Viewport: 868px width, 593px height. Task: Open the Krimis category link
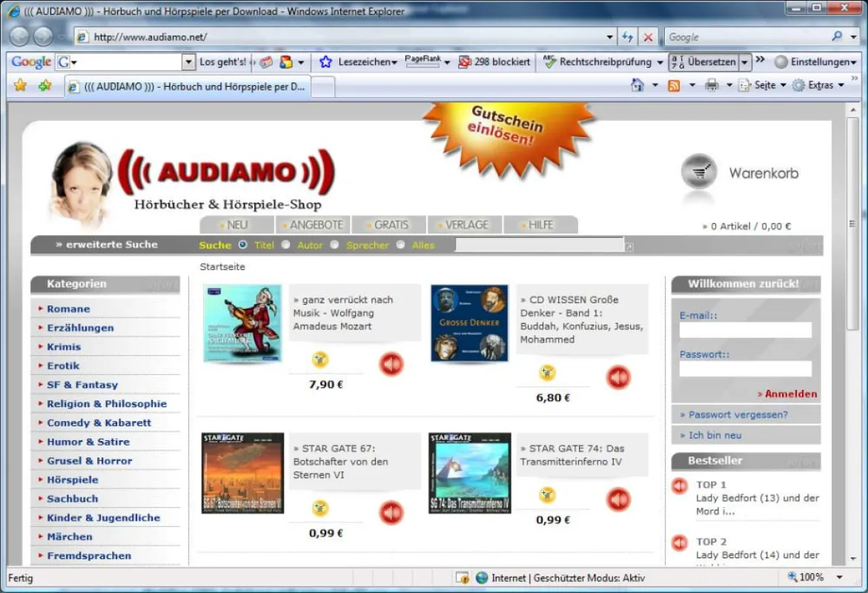pos(64,347)
